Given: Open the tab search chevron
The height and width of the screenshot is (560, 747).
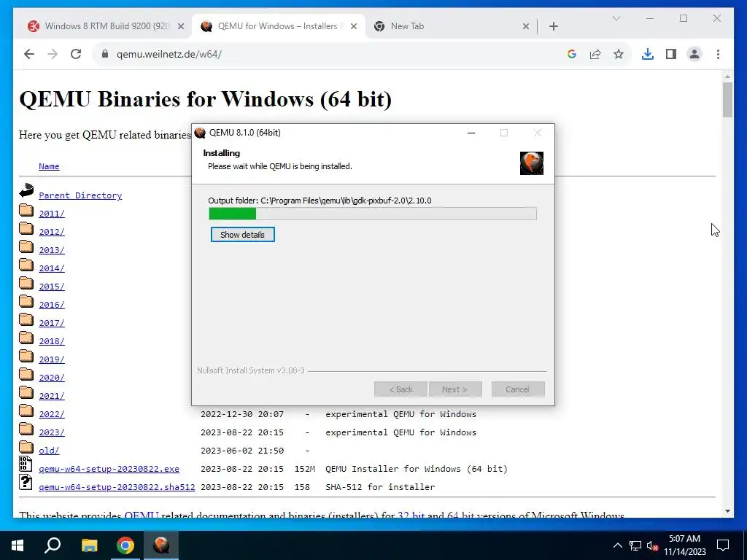Looking at the screenshot, I should [616, 18].
